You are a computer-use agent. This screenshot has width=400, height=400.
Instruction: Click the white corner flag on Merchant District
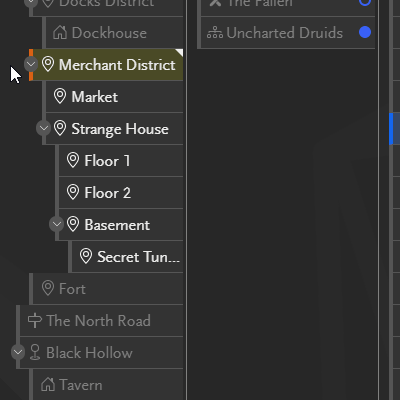(x=180, y=52)
